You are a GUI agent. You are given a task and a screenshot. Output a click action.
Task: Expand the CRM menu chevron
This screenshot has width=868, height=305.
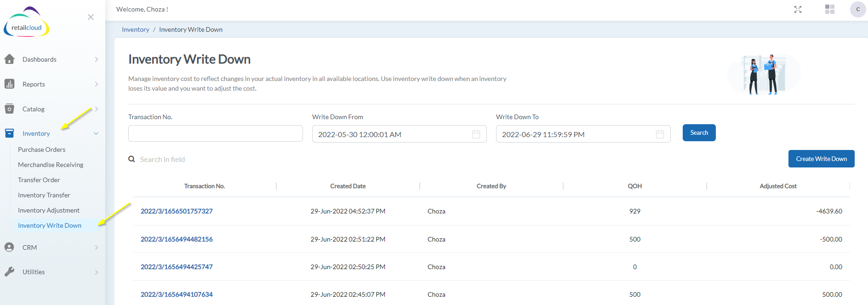coord(96,247)
